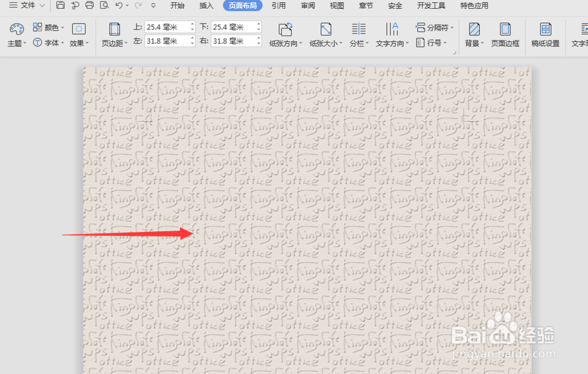Image resolution: width=588 pixels, height=374 pixels.
Task: Switch to the 开发工具 tab
Action: click(431, 6)
